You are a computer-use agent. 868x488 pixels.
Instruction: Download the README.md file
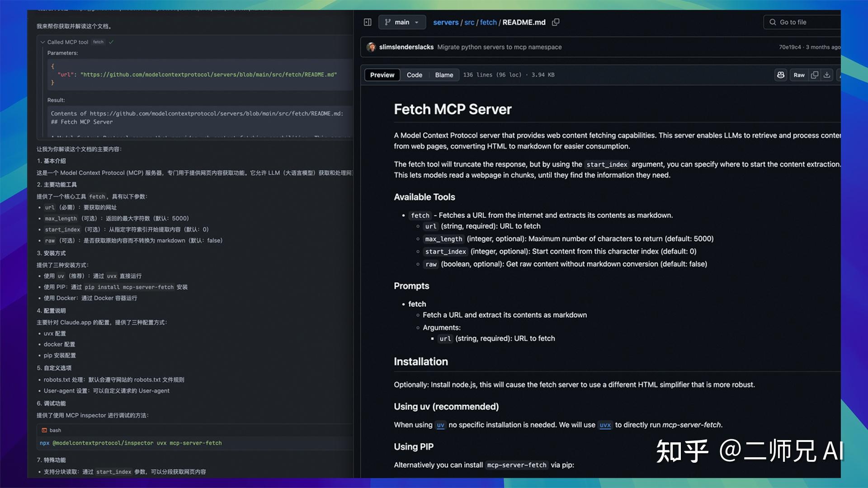tap(827, 75)
